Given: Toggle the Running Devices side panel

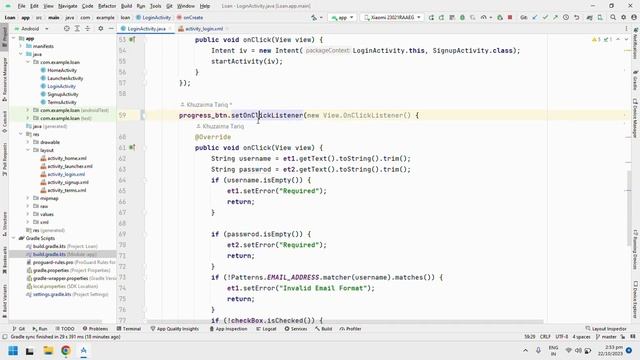Looking at the screenshot, I should click(x=636, y=249).
